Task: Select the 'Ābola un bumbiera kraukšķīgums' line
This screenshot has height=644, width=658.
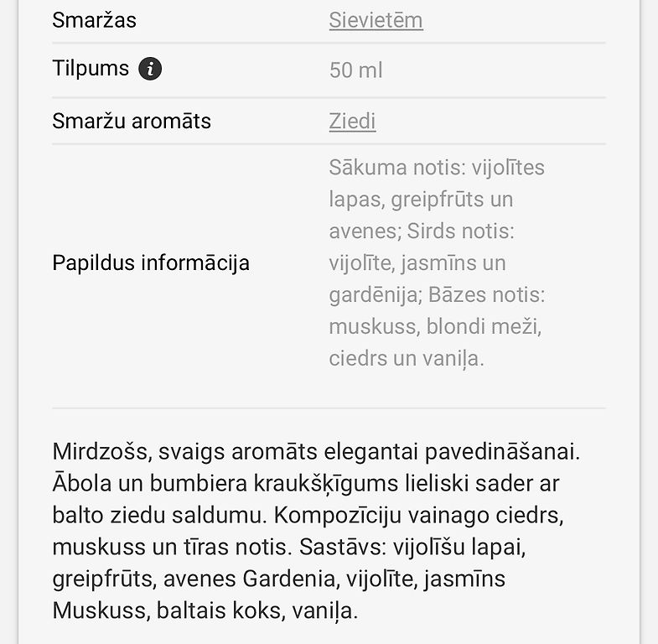Action: point(225,484)
